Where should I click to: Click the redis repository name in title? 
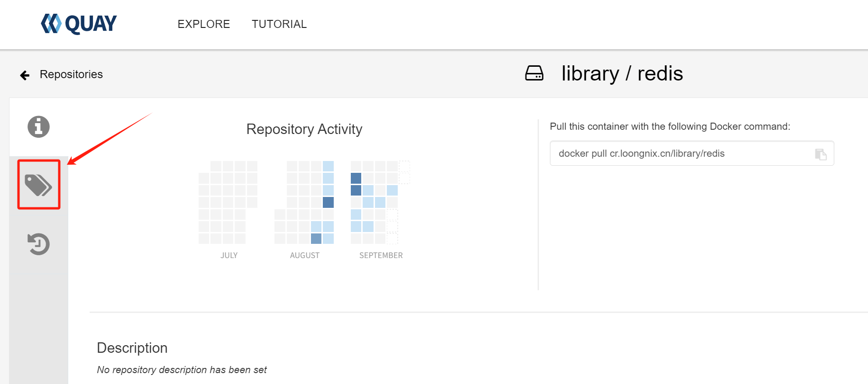(660, 73)
